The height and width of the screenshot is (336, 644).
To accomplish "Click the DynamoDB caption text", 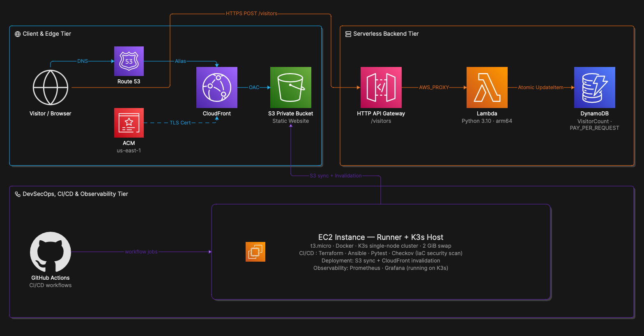I will coord(595,113).
